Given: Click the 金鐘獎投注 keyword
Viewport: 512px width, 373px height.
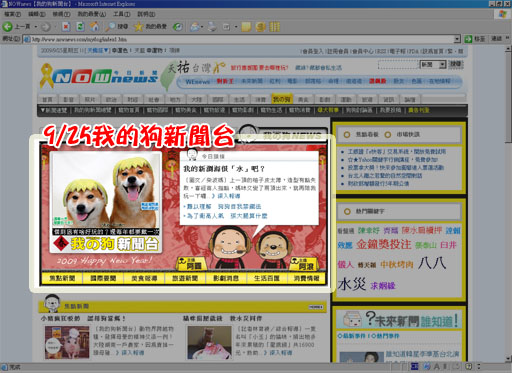Looking at the screenshot, I should (383, 244).
